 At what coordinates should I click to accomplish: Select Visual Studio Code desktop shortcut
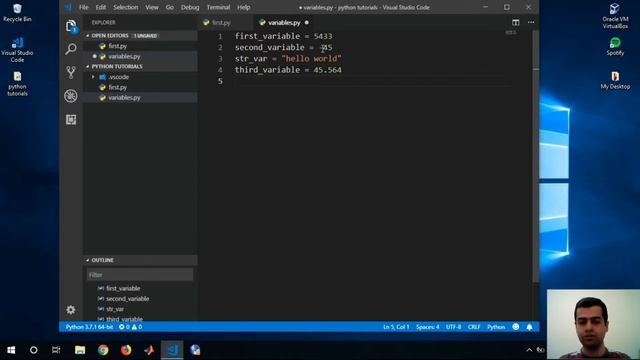pos(17,49)
